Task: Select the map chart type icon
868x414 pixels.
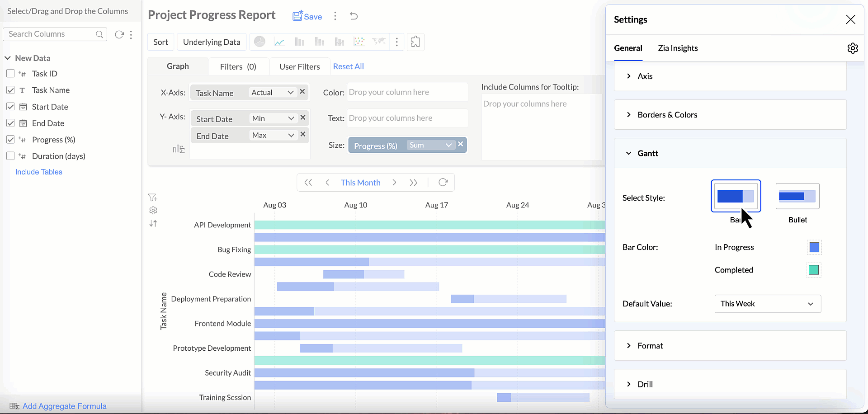Action: pyautogui.click(x=378, y=42)
